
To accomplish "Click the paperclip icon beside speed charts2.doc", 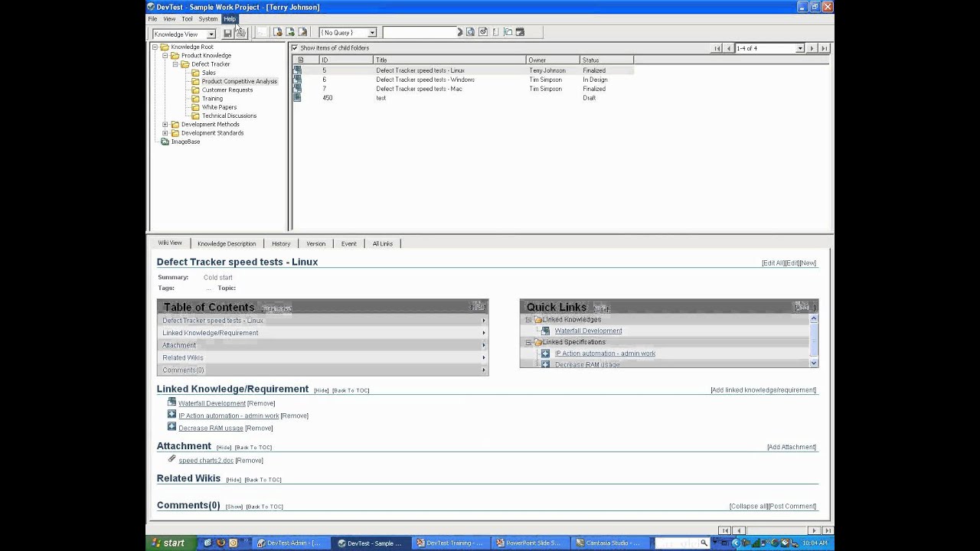I will coord(171,459).
